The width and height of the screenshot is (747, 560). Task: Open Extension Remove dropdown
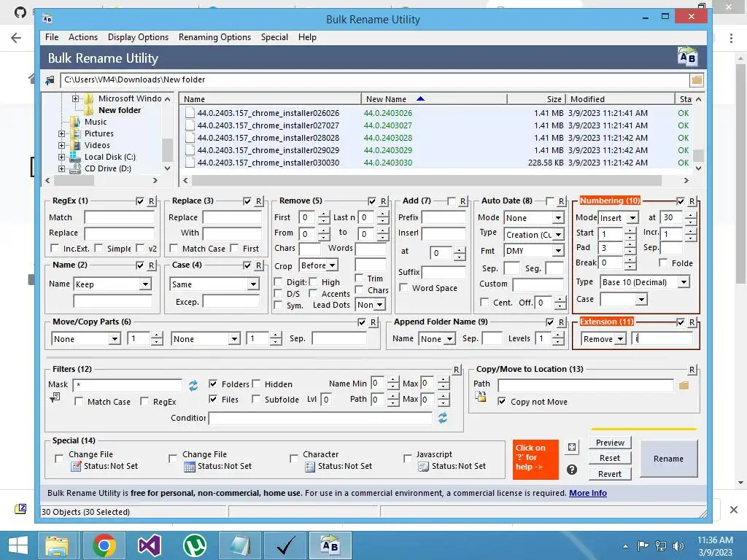point(620,339)
